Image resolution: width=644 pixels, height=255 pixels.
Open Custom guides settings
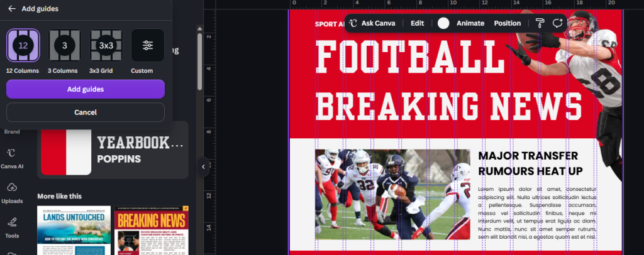tap(147, 45)
